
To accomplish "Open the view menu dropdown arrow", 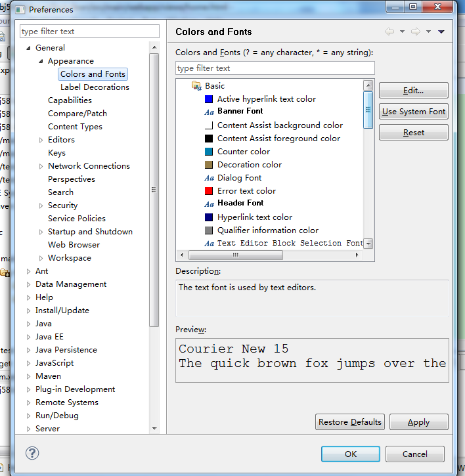I will pyautogui.click(x=441, y=32).
